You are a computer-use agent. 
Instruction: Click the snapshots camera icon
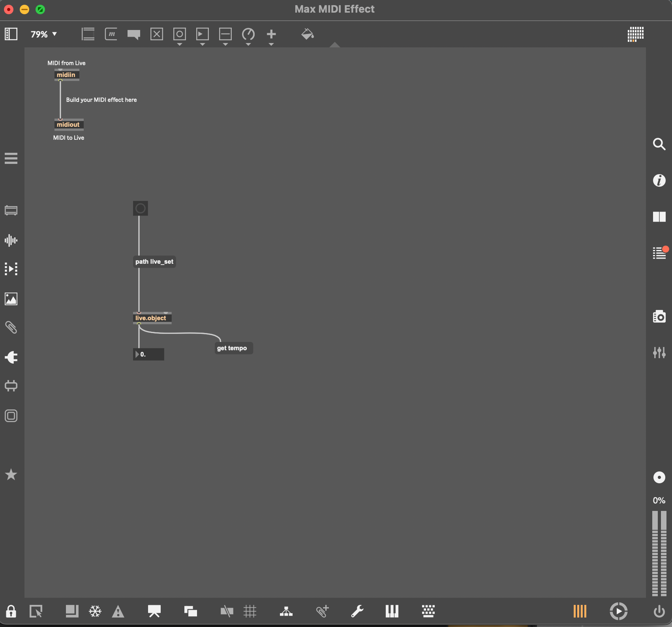659,317
